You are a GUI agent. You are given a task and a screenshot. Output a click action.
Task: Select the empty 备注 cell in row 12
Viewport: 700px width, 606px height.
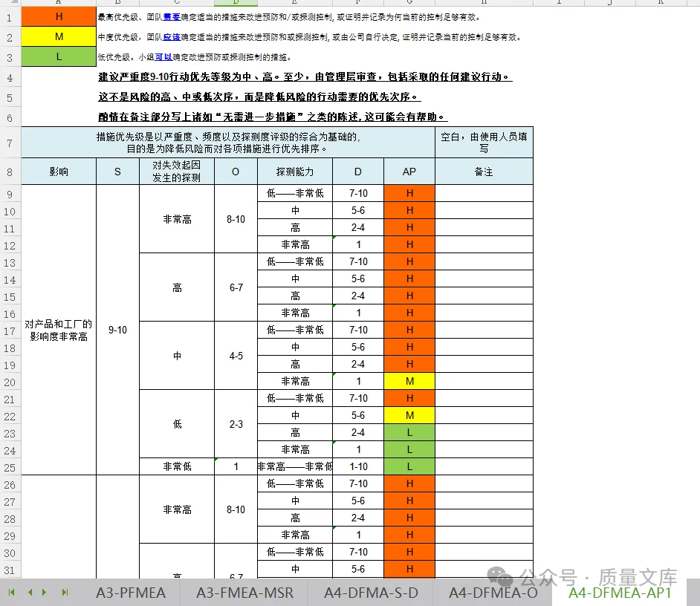tap(484, 244)
